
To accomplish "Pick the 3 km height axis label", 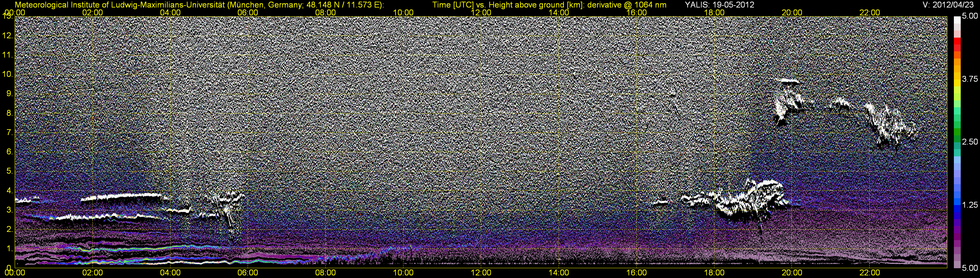I will tap(9, 210).
